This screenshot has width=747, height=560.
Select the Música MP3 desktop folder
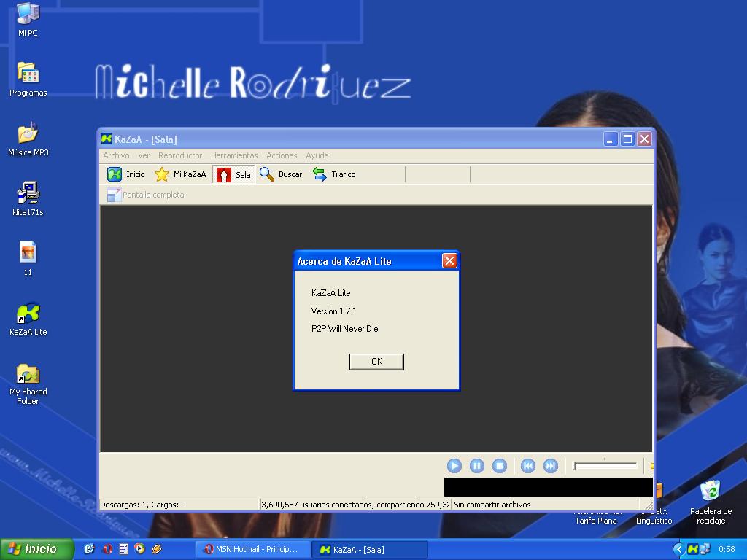pyautogui.click(x=28, y=139)
